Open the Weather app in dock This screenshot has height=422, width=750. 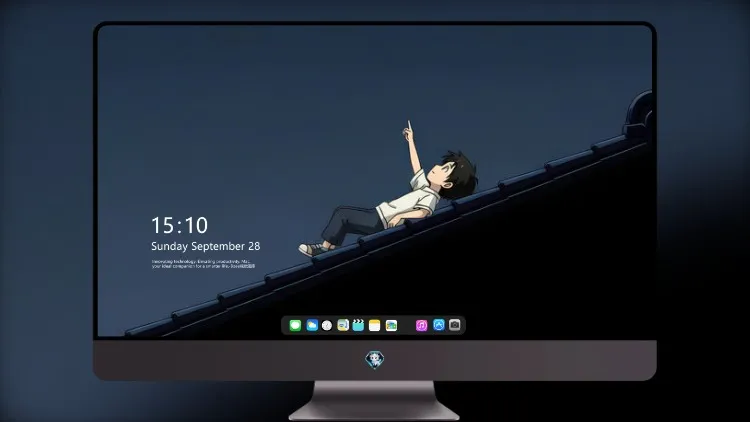tap(312, 325)
